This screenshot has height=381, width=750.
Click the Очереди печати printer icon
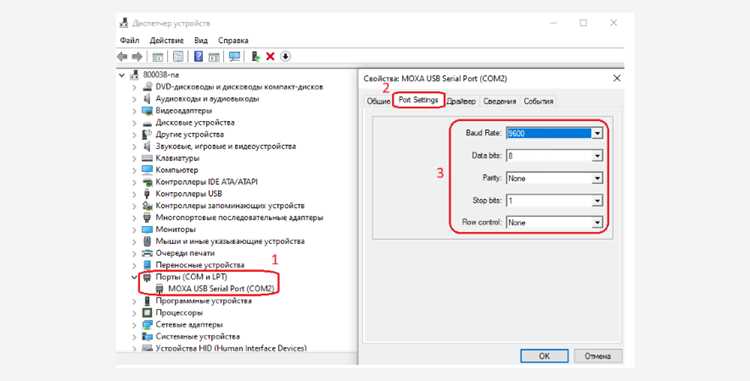coord(147,253)
